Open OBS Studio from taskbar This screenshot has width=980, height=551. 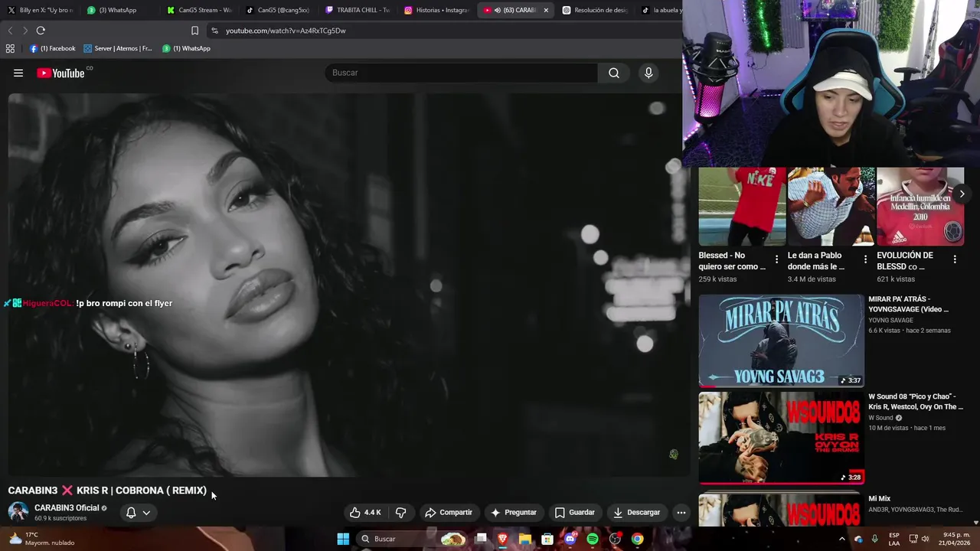pos(615,539)
